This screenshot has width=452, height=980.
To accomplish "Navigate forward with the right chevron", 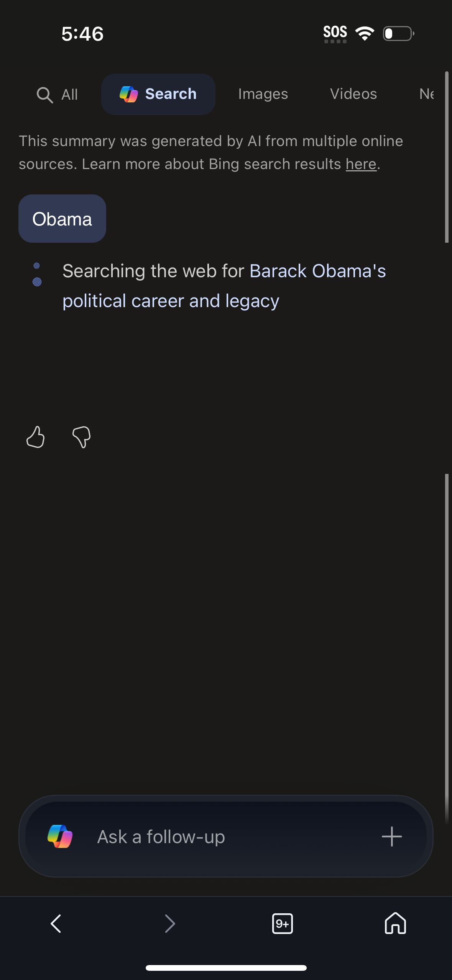I will (169, 924).
